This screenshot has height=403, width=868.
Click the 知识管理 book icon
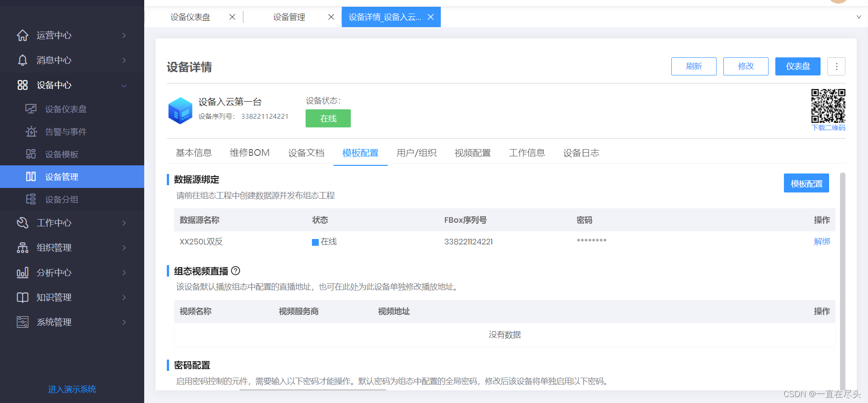pos(23,297)
